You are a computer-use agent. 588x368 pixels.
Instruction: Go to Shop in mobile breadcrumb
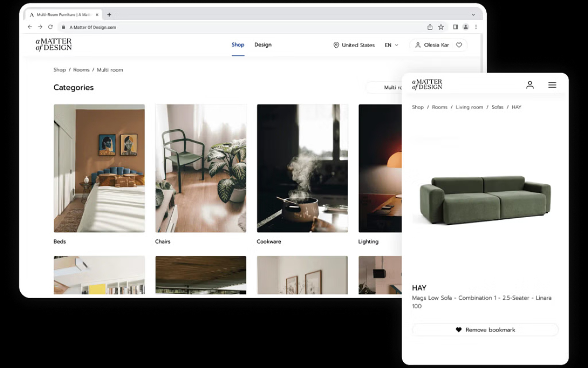click(x=418, y=107)
